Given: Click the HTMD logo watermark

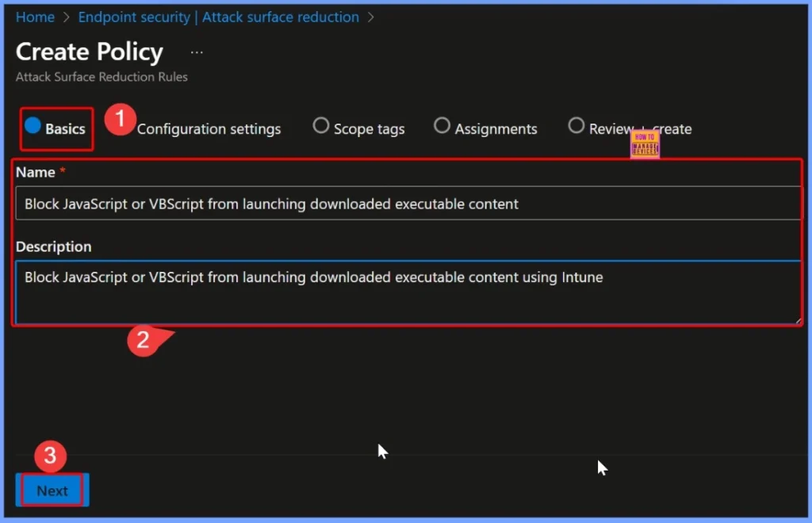Looking at the screenshot, I should (x=645, y=144).
